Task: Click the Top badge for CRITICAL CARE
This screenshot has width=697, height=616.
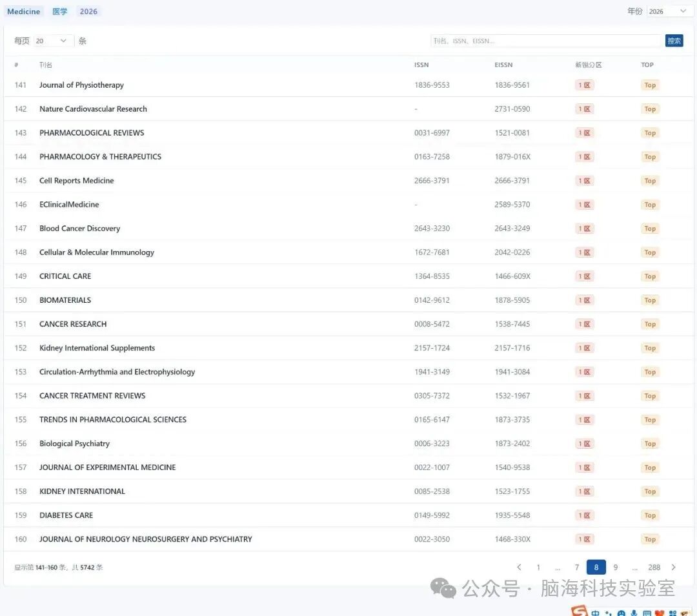Action: pos(650,276)
